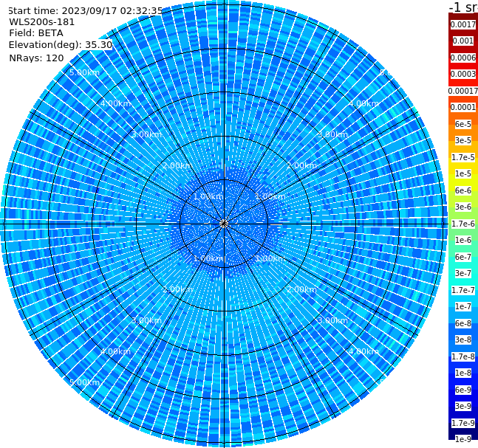Select the WLS200s-181 instrument label
The width and height of the screenshot is (478, 448).
point(42,22)
